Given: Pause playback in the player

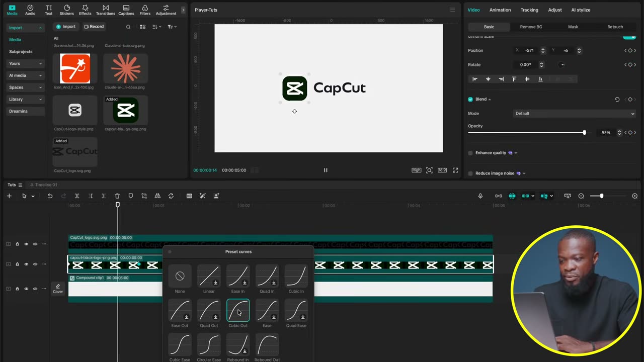Looking at the screenshot, I should point(326,170).
